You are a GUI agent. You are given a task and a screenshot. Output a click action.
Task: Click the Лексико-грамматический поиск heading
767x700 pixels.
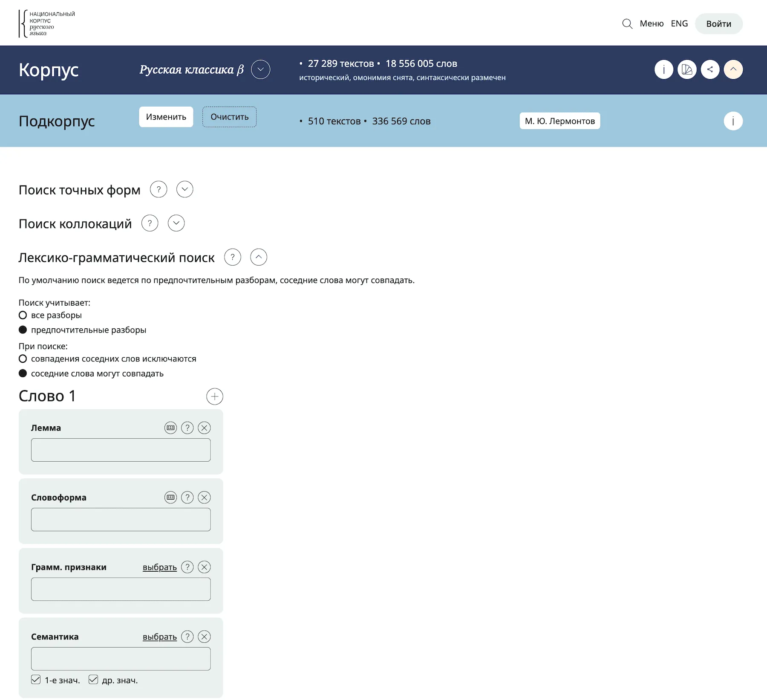[117, 257]
